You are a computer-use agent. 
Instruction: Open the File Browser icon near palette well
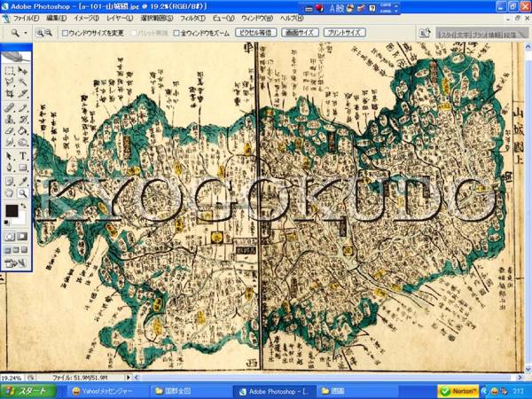tap(425, 33)
